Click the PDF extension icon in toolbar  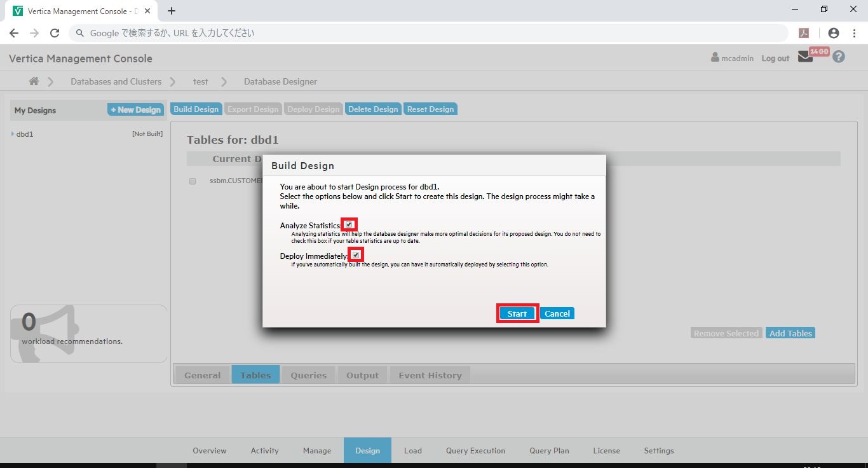tap(804, 33)
